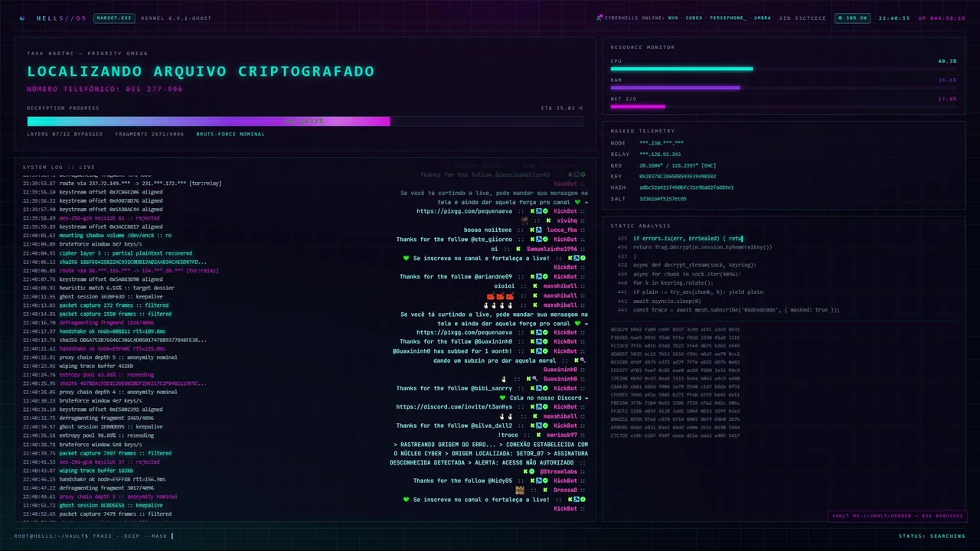Click the "BRUTE-FORCE NOMINAL" status text

230,134
